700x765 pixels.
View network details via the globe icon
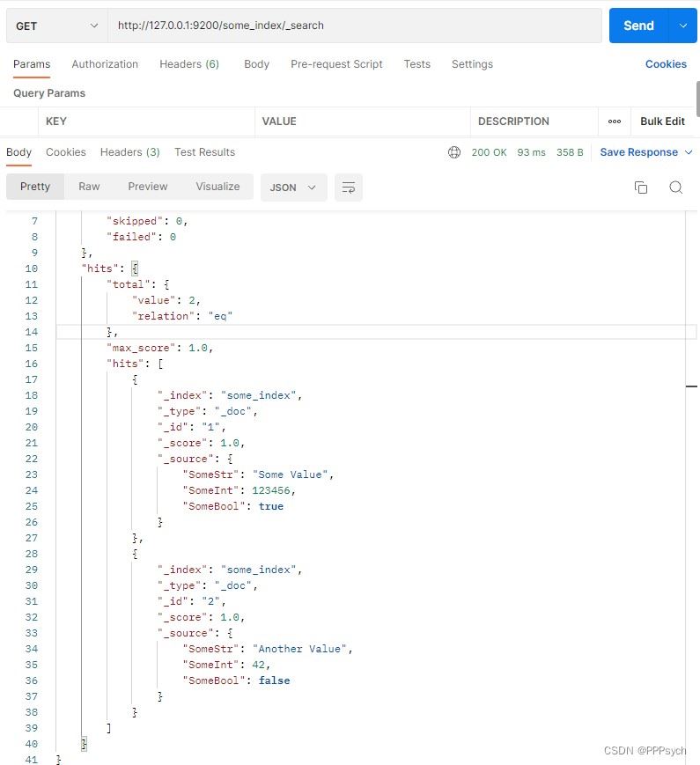tap(454, 151)
